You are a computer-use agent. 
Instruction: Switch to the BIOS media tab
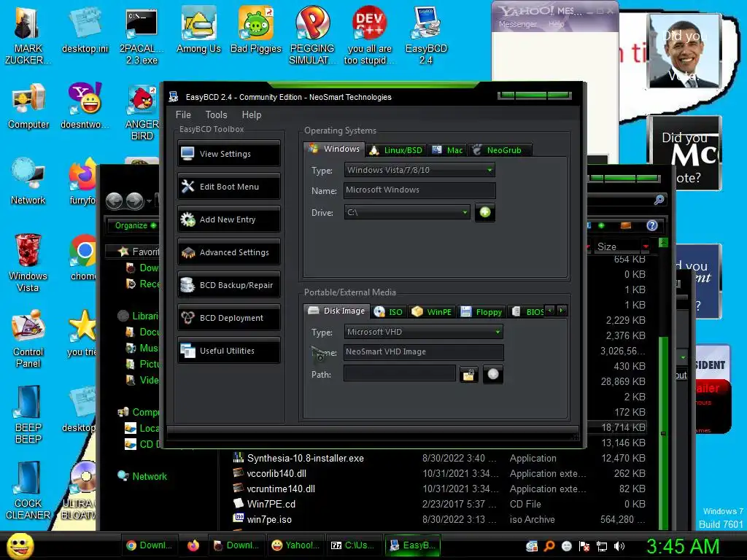[x=527, y=312]
